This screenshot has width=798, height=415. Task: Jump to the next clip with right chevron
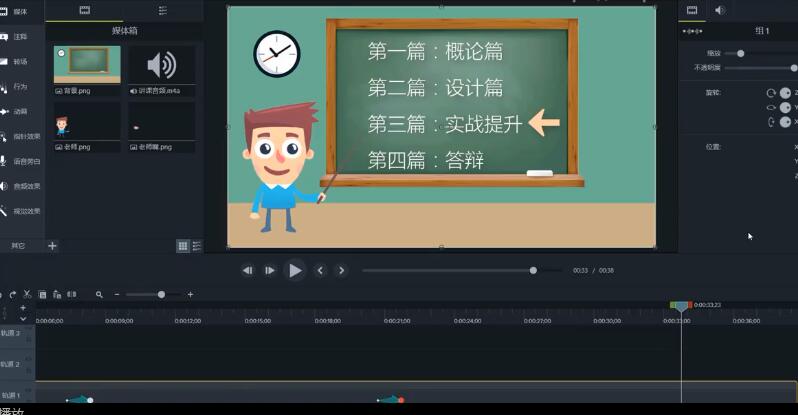pyautogui.click(x=341, y=270)
